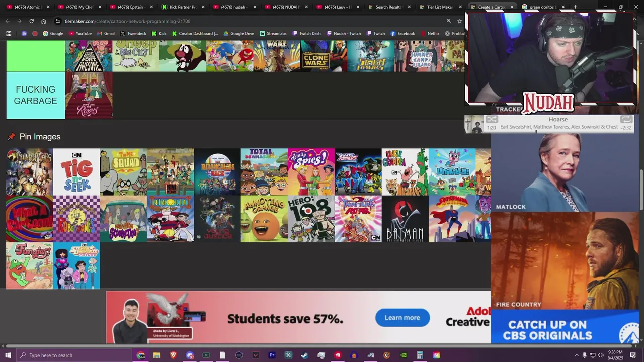Click the microphone tray icon

tap(584, 355)
